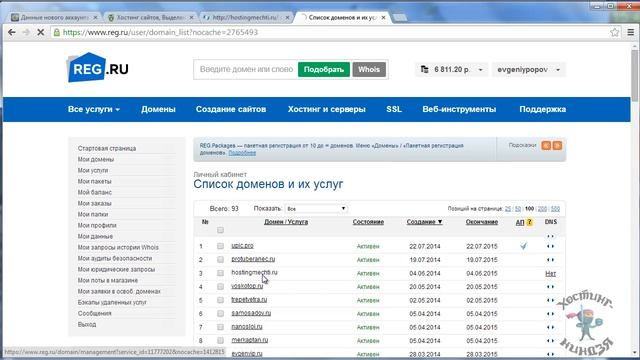This screenshot has height=360, width=640.
Task: Check the samosadov.ru row checkbox
Action: coord(220,313)
